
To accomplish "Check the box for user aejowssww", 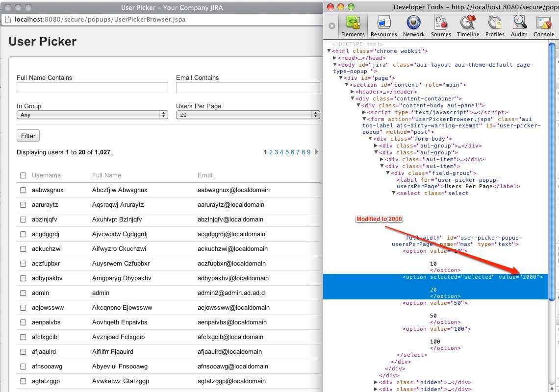I will point(23,308).
